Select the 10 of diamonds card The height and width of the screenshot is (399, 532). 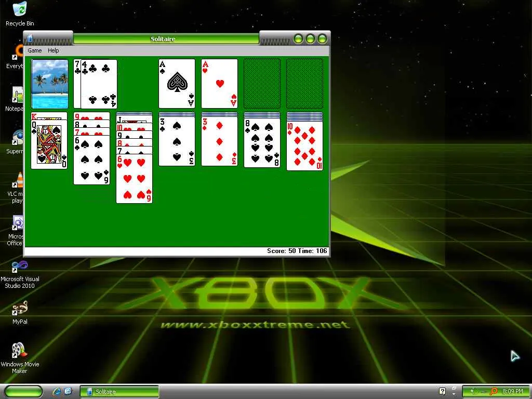pos(304,146)
